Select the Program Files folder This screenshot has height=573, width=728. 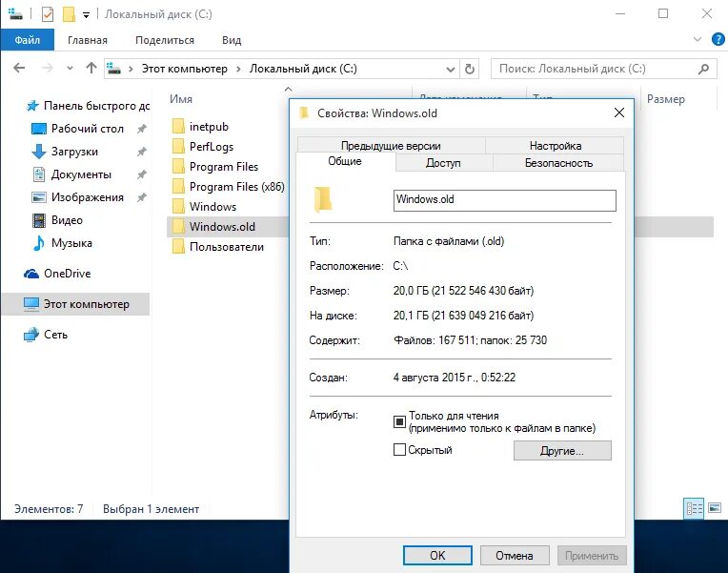point(215,166)
